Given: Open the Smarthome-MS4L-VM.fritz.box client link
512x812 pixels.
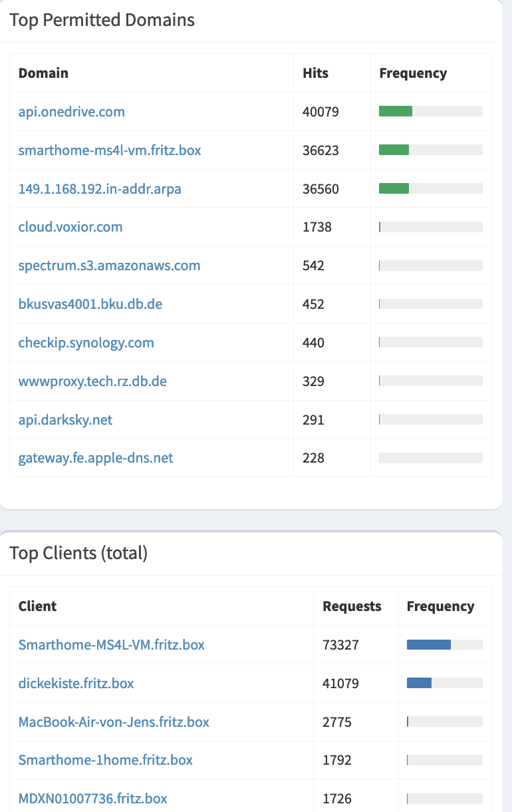Looking at the screenshot, I should 112,644.
